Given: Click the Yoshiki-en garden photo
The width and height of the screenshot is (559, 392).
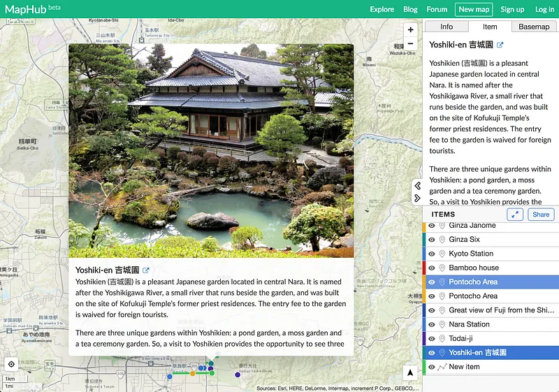Looking at the screenshot, I should pyautogui.click(x=211, y=150).
